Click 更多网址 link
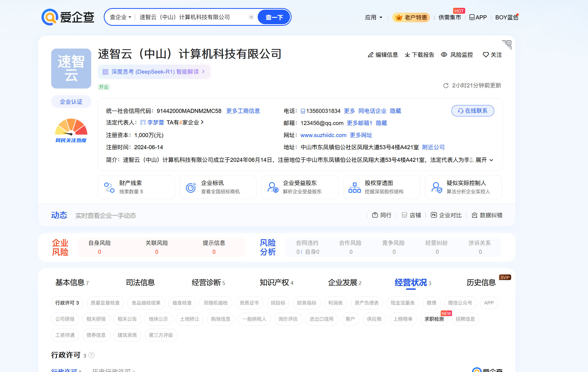The height and width of the screenshot is (372, 588). tap(361, 135)
